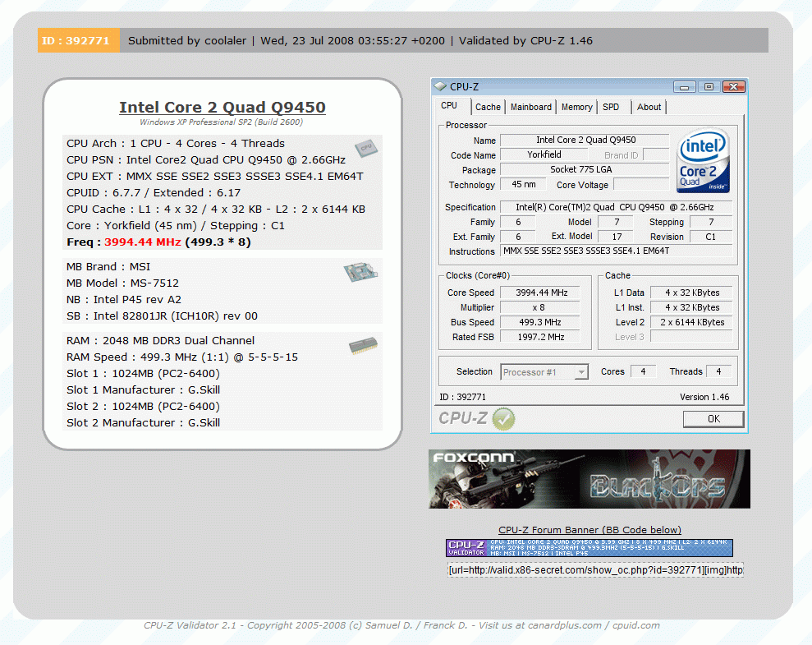The width and height of the screenshot is (812, 645).
Task: Open the Mainboard tab
Action: tap(531, 107)
